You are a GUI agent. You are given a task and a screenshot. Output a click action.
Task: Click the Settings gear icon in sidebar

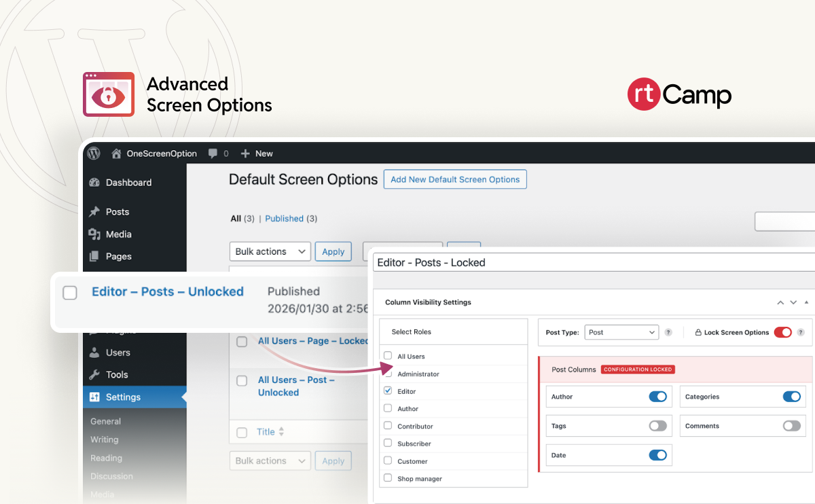[x=95, y=397]
